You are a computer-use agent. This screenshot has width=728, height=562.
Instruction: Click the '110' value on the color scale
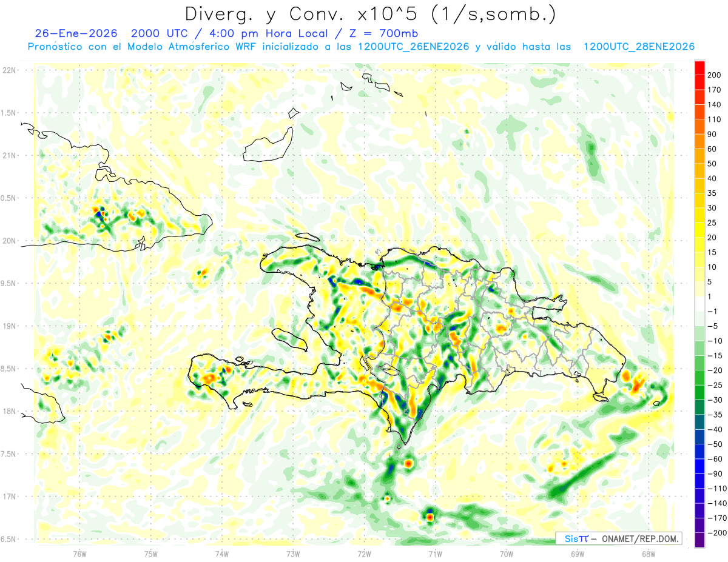[x=714, y=119]
